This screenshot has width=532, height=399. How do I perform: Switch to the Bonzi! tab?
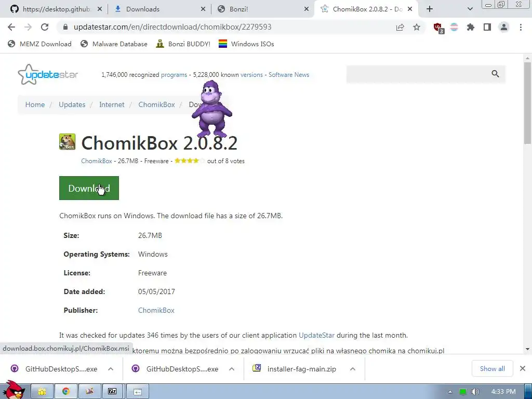coord(261,9)
